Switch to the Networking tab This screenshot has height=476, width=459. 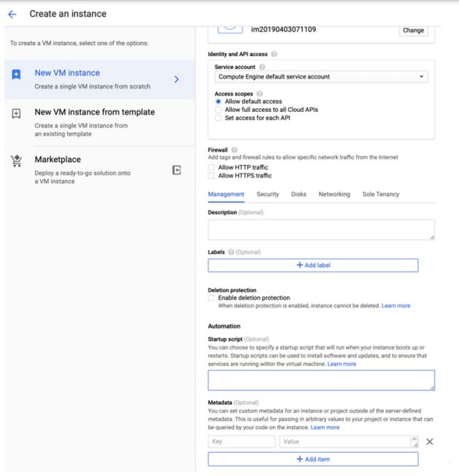[x=334, y=195]
